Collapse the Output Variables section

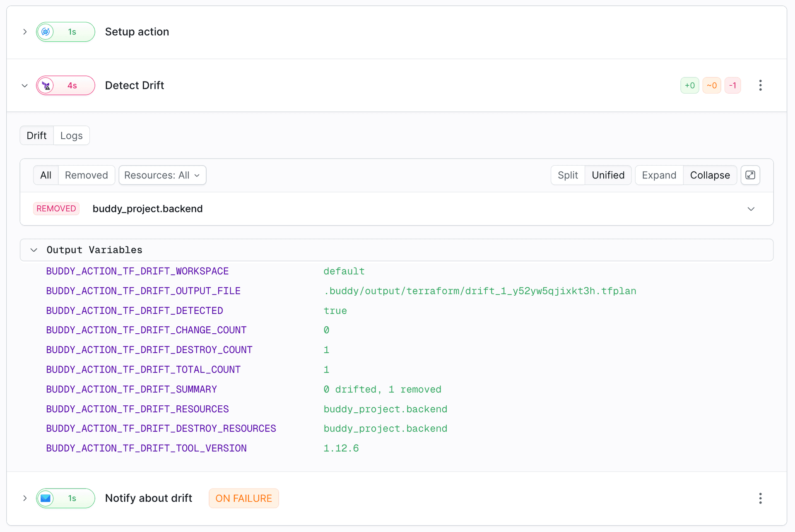34,250
